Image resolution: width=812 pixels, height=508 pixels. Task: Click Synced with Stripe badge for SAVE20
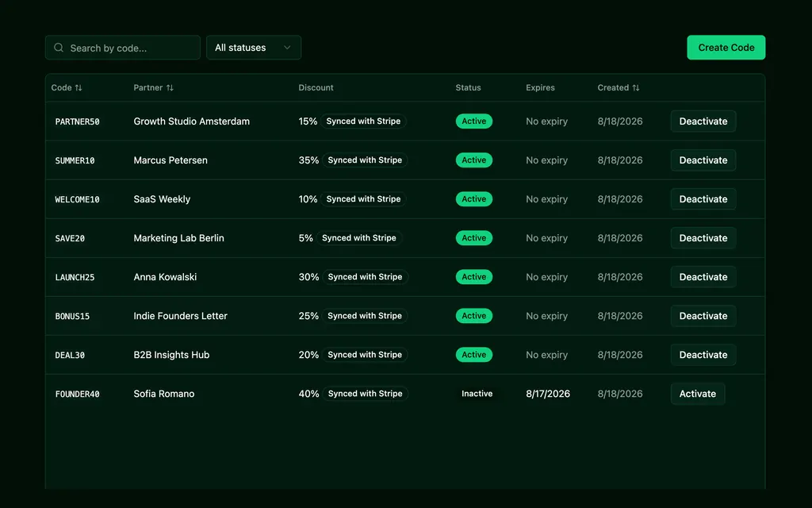coord(359,238)
